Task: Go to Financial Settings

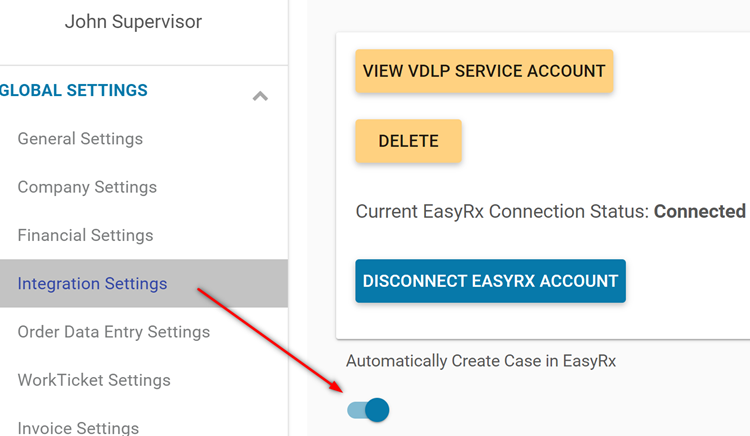Action: [86, 235]
